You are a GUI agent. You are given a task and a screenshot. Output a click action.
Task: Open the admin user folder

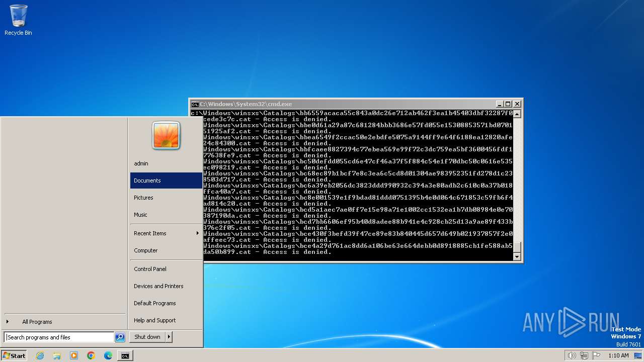click(166, 163)
